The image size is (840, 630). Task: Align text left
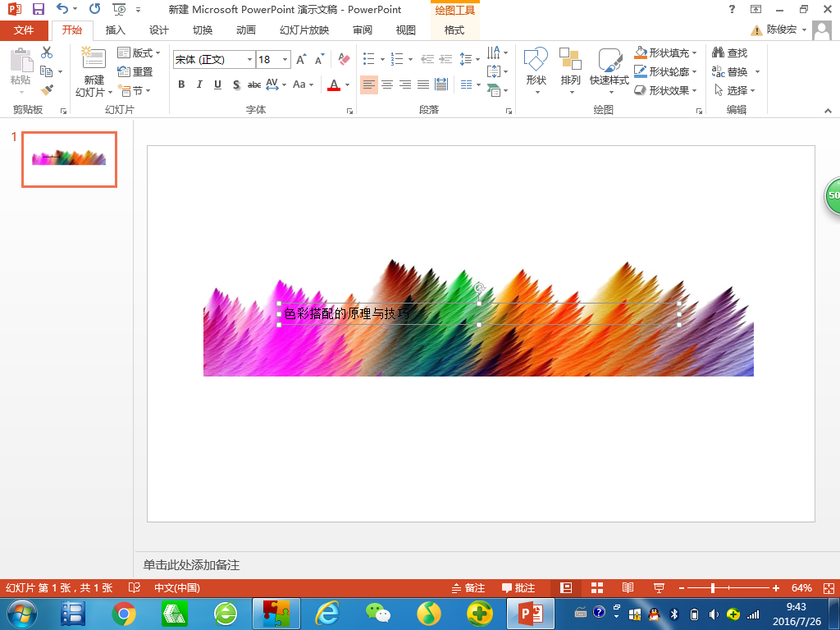coord(369,84)
